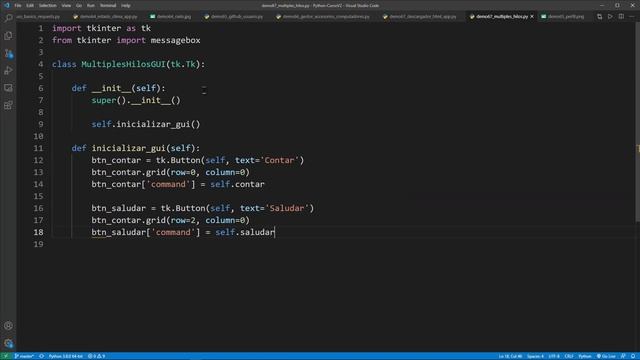Click 'self.contar' on line 14
Viewport: 640px width, 360px height.
pos(238,184)
